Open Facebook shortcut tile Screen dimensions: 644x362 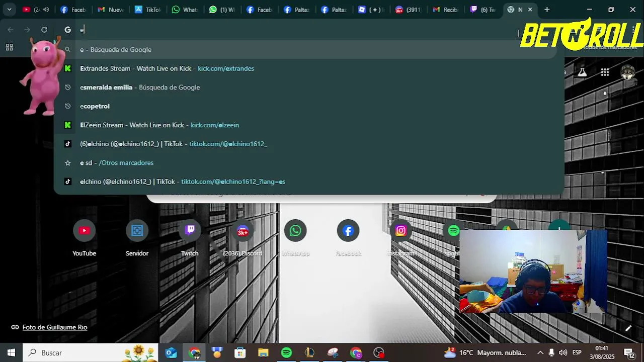tap(348, 238)
